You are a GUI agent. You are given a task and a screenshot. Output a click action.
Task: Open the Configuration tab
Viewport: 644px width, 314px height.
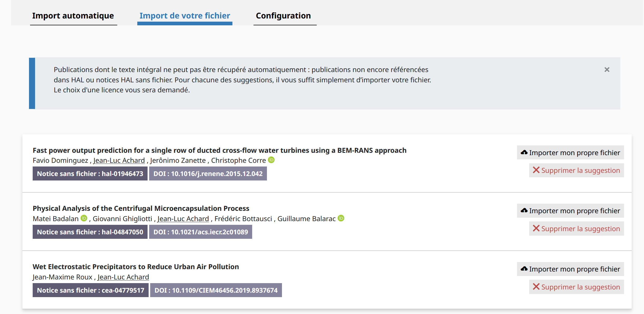tap(283, 16)
